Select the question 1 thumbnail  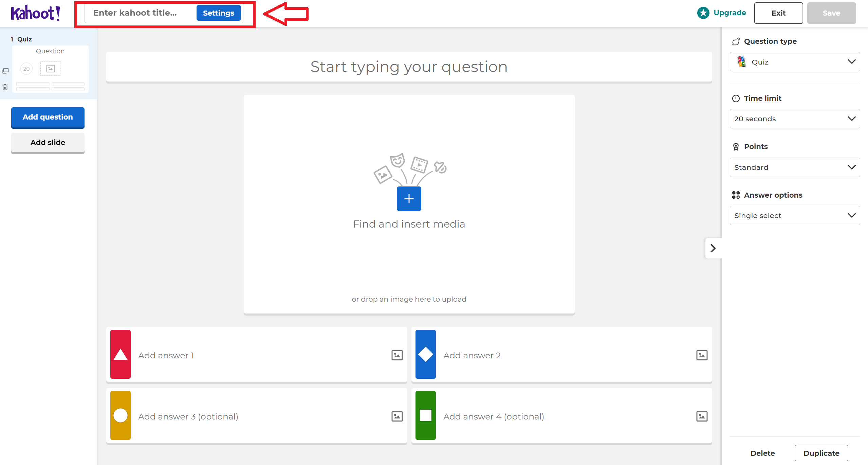pyautogui.click(x=50, y=69)
